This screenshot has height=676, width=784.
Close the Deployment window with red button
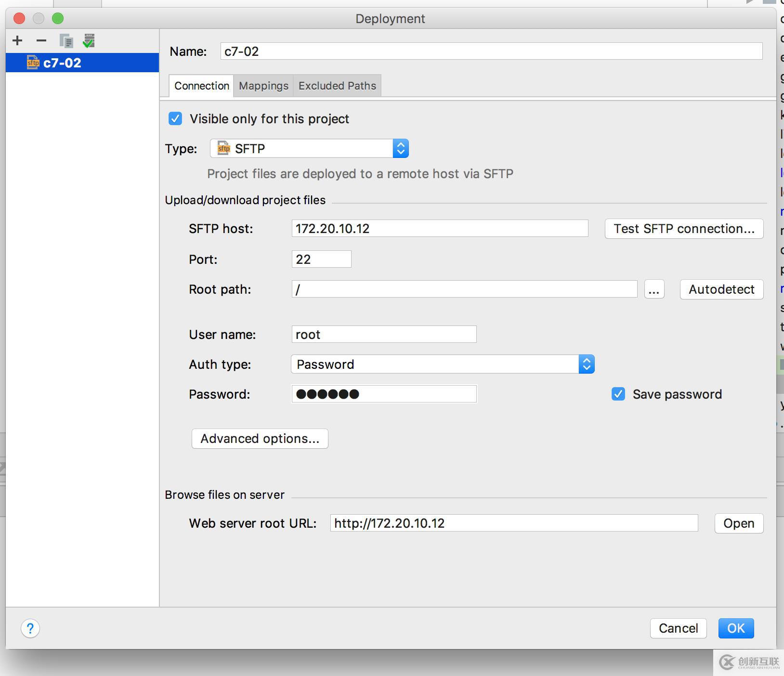19,18
